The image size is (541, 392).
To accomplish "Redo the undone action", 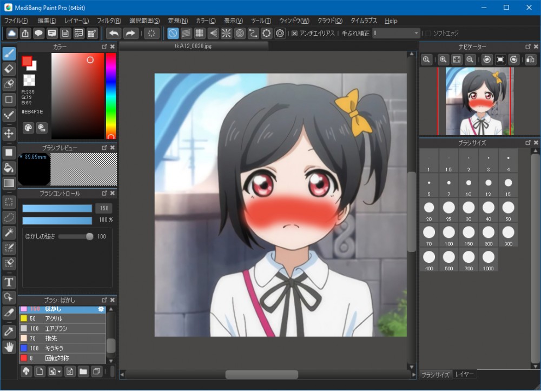I will [130, 34].
